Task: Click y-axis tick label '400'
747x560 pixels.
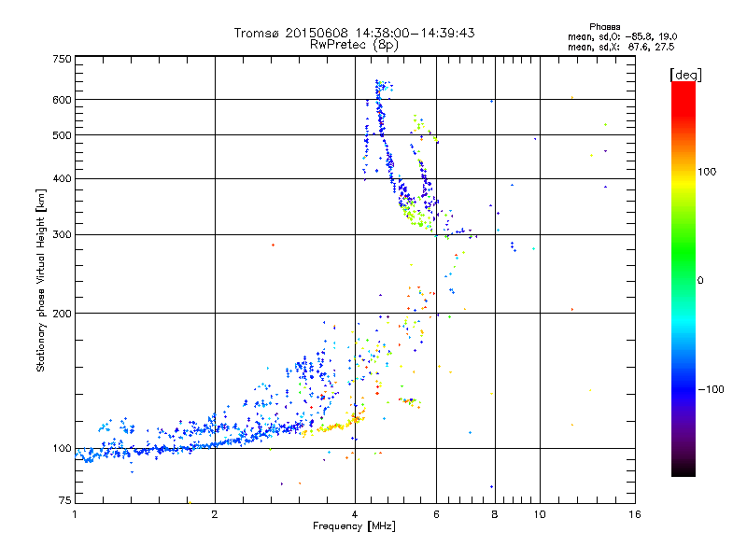Action: 62,179
